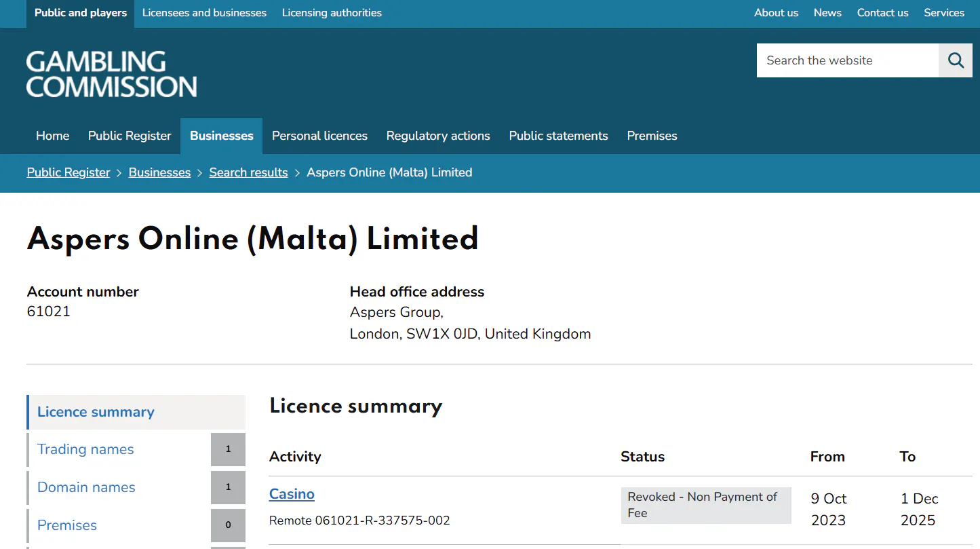Viewport: 980px width, 549px height.
Task: Go to Home in register navigation
Action: point(53,136)
